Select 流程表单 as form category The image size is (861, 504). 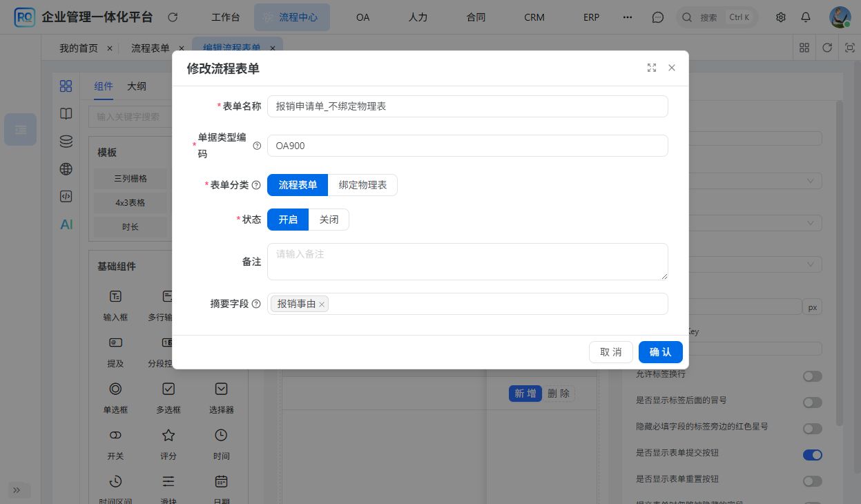pyautogui.click(x=298, y=185)
